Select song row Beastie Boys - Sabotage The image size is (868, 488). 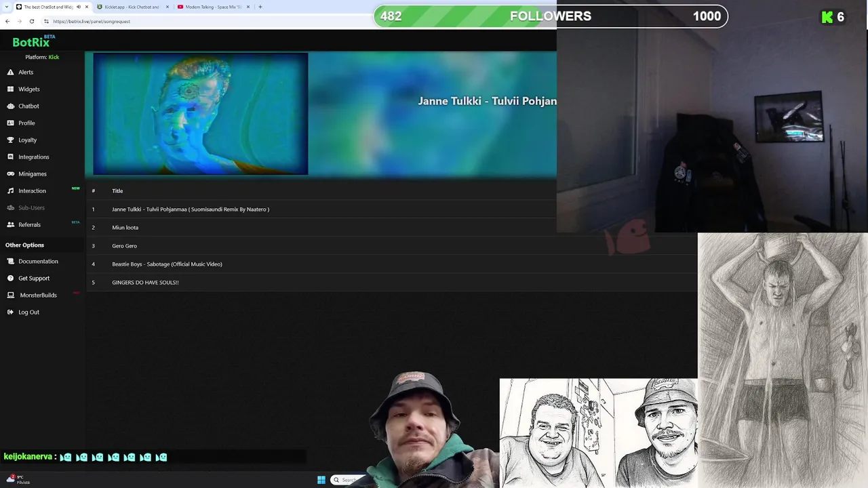click(x=391, y=264)
